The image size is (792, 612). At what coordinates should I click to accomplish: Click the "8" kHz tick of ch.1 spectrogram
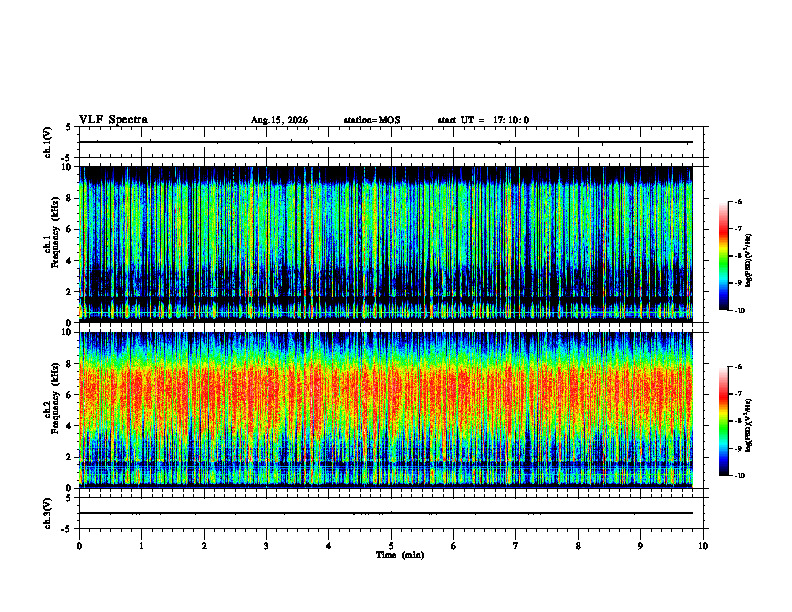point(69,198)
